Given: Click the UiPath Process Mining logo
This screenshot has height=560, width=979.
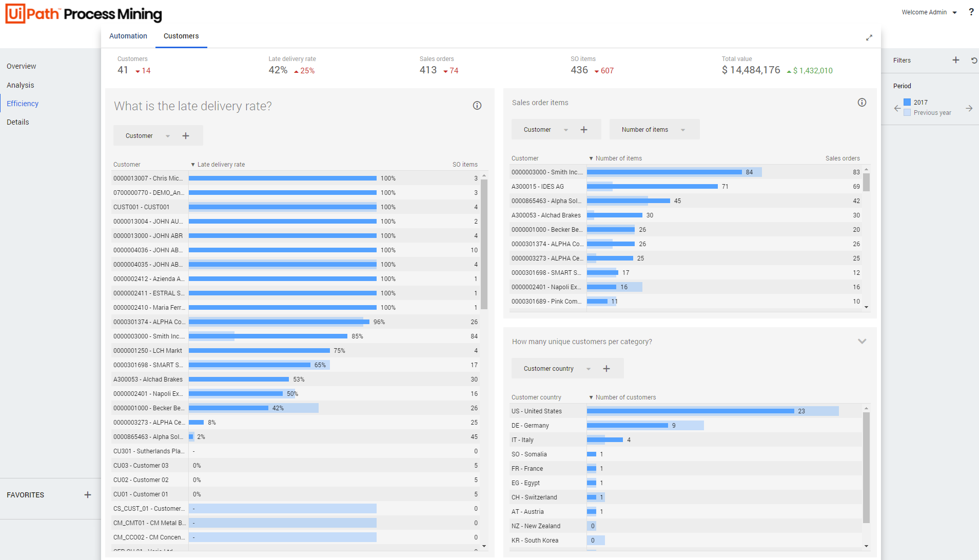Looking at the screenshot, I should pos(84,14).
